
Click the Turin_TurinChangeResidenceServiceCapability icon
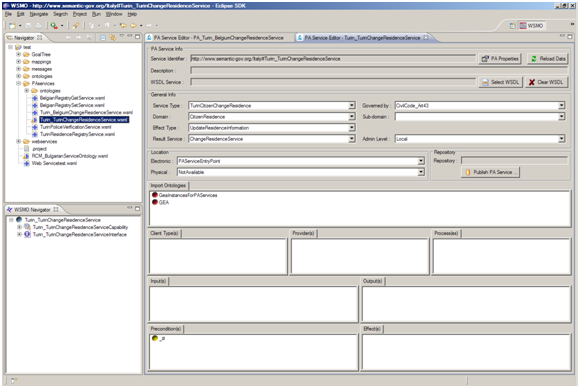(27, 227)
